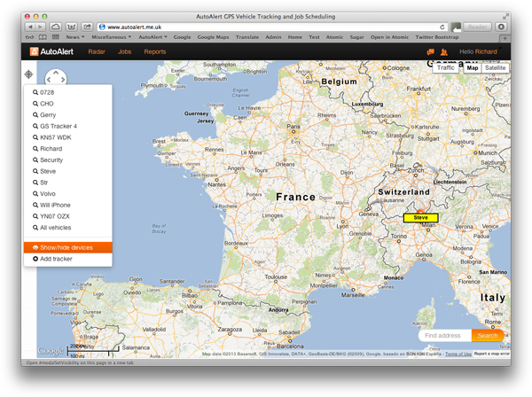This screenshot has width=532, height=397.
Task: Select Richard in the vehicle list
Action: pyautogui.click(x=68, y=149)
